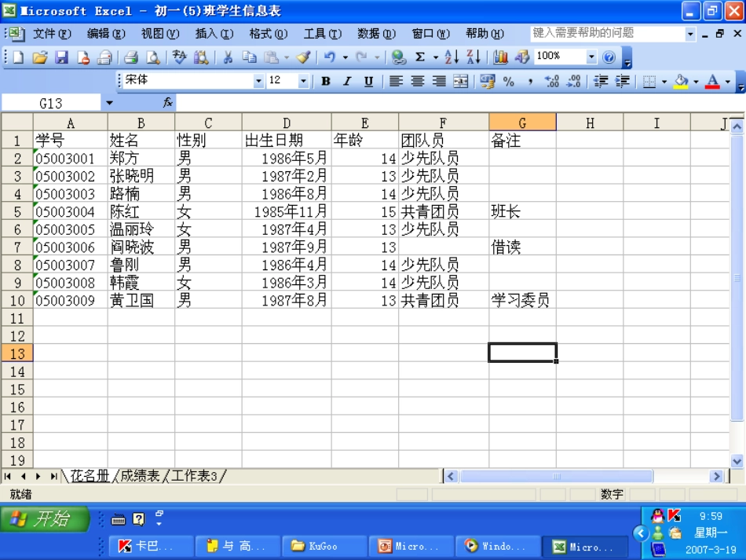746x560 pixels.
Task: Click the Print icon
Action: pyautogui.click(x=131, y=57)
